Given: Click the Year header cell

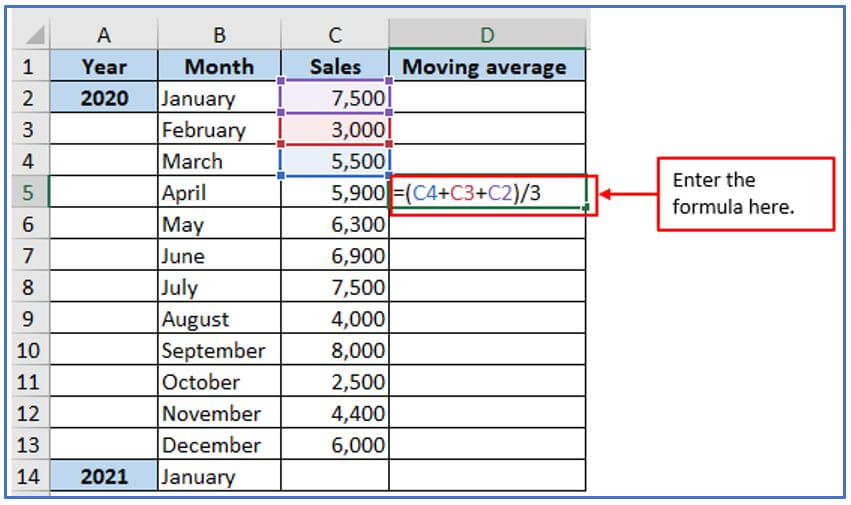Looking at the screenshot, I should pyautogui.click(x=104, y=66).
